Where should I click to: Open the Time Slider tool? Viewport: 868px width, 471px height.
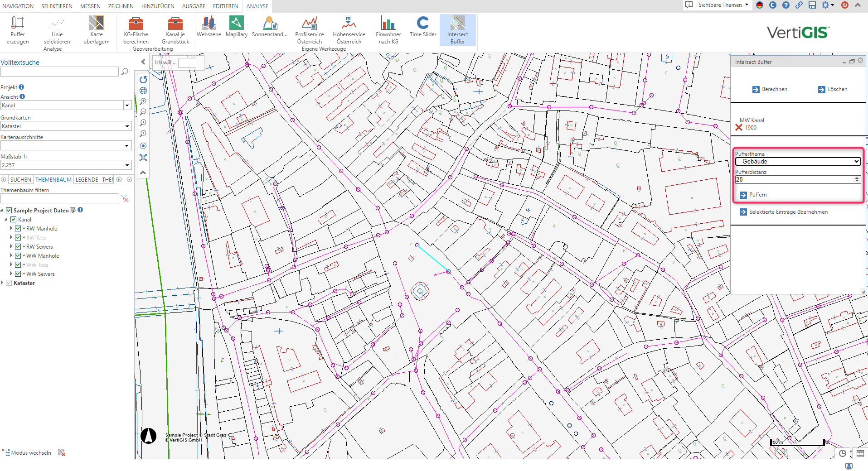click(422, 26)
